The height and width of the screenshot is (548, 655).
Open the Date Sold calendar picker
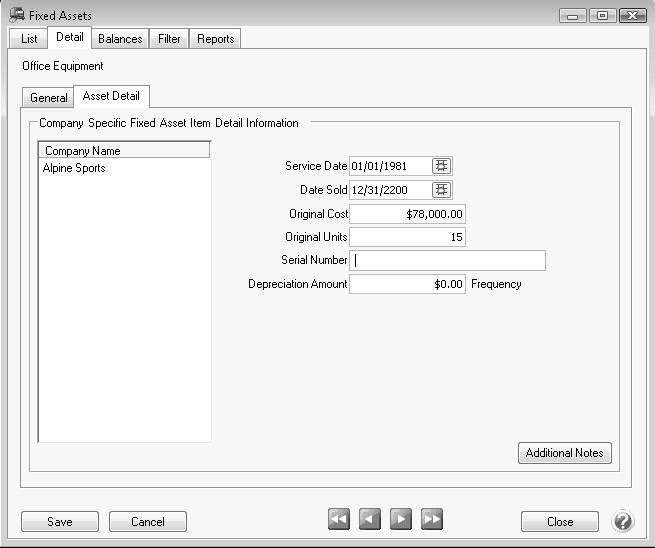coord(442,190)
